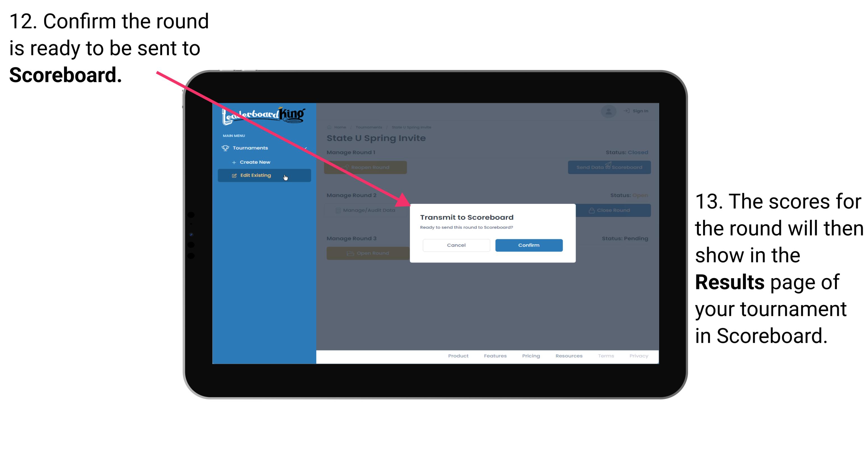The width and height of the screenshot is (868, 467).
Task: Select Cancel in Transmit to Scoreboard dialog
Action: [x=456, y=245]
